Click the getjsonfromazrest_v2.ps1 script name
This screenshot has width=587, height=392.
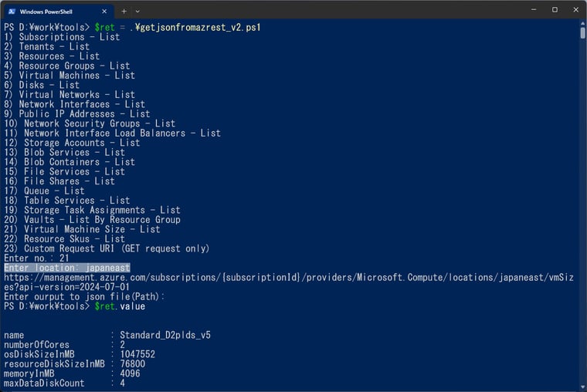click(x=198, y=27)
